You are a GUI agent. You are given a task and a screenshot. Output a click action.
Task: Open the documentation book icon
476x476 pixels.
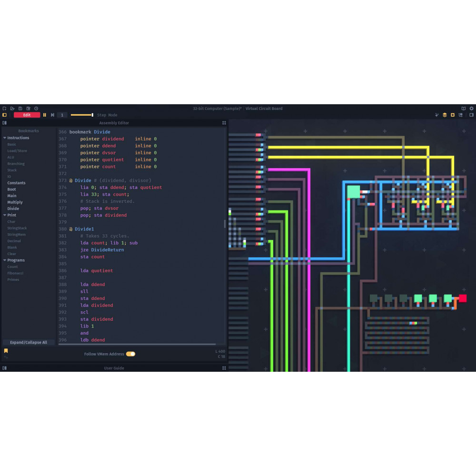(x=464, y=109)
